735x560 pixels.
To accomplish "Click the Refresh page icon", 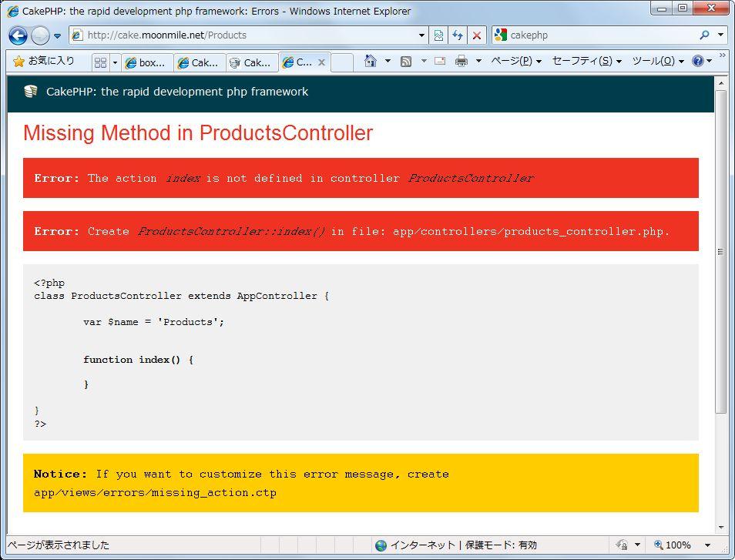I will (x=458, y=35).
